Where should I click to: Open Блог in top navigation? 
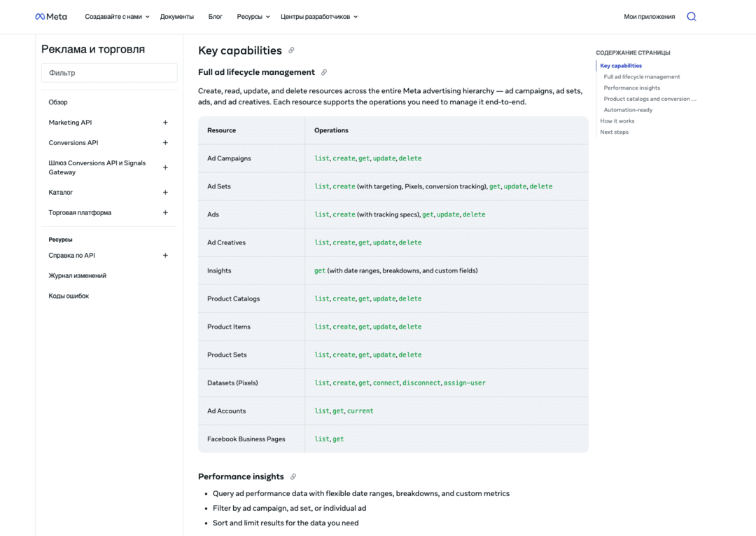[x=215, y=17]
